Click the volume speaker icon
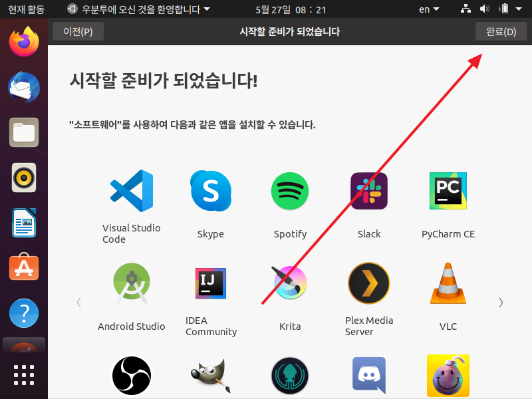Viewport: 532px width, 399px height. [x=485, y=9]
